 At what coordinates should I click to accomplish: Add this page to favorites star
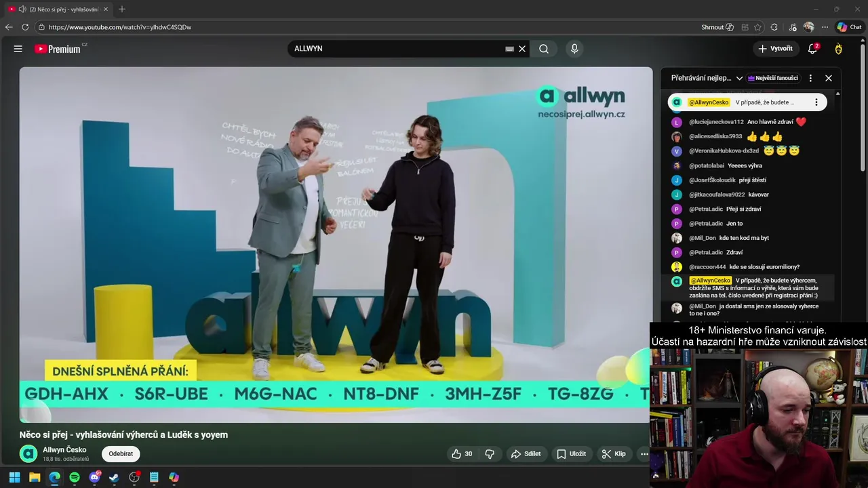pyautogui.click(x=757, y=27)
